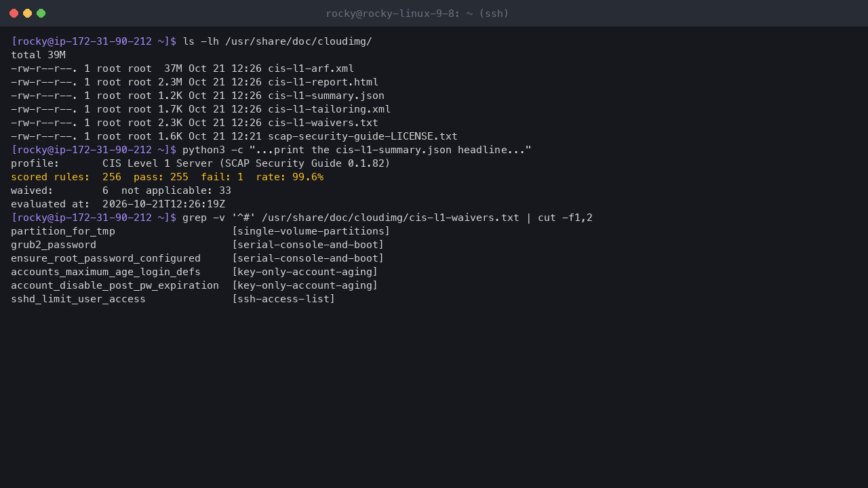Click the filename cis-l1-arf.xml
This screenshot has height=488, width=868.
(x=311, y=68)
